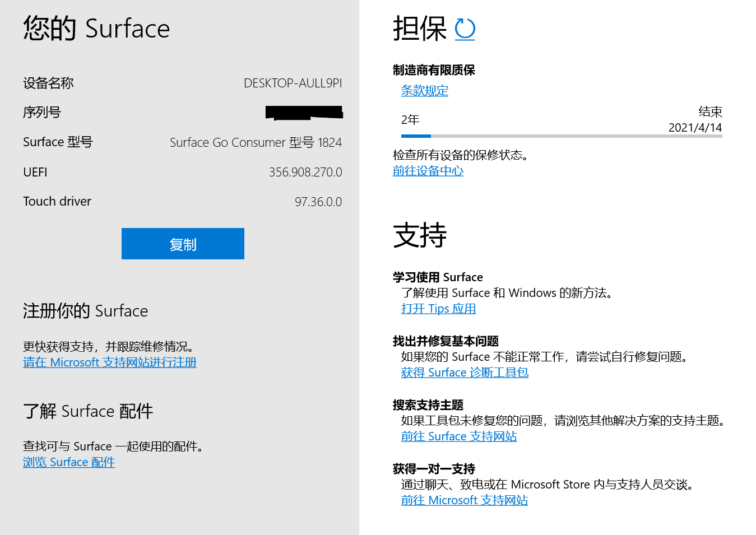The width and height of the screenshot is (756, 535).
Task: Open the 浏览 Surface 配件 link
Action: (69, 462)
